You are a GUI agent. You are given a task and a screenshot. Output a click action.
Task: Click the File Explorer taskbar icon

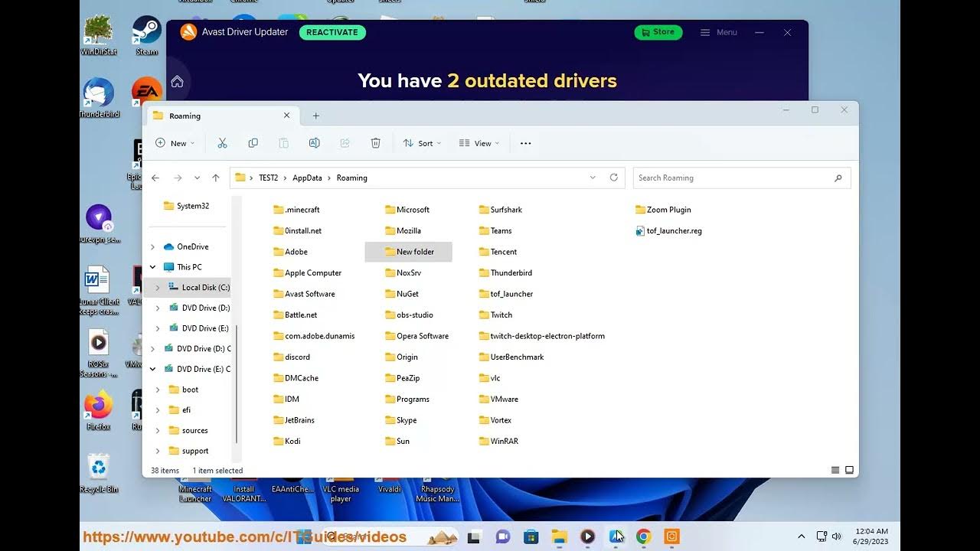(559, 536)
